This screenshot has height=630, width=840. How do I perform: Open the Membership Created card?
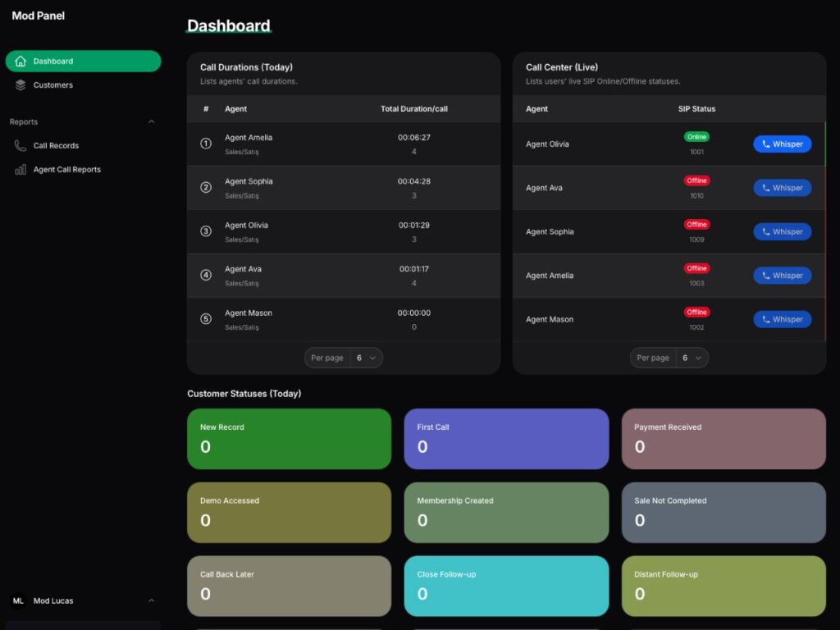506,513
